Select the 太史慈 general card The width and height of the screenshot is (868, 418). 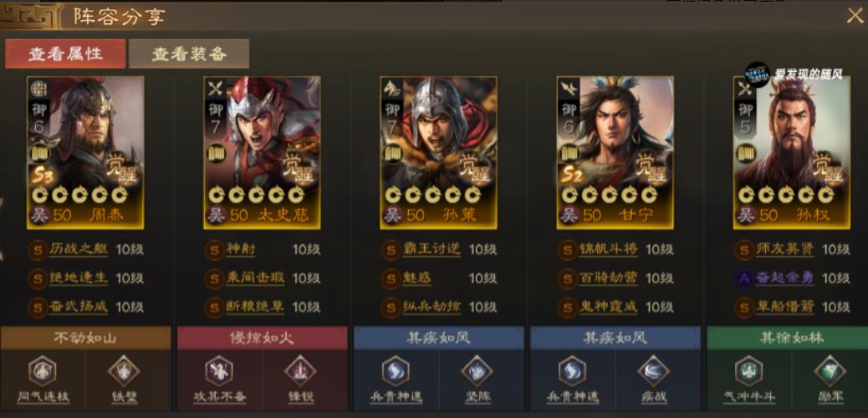[262, 153]
